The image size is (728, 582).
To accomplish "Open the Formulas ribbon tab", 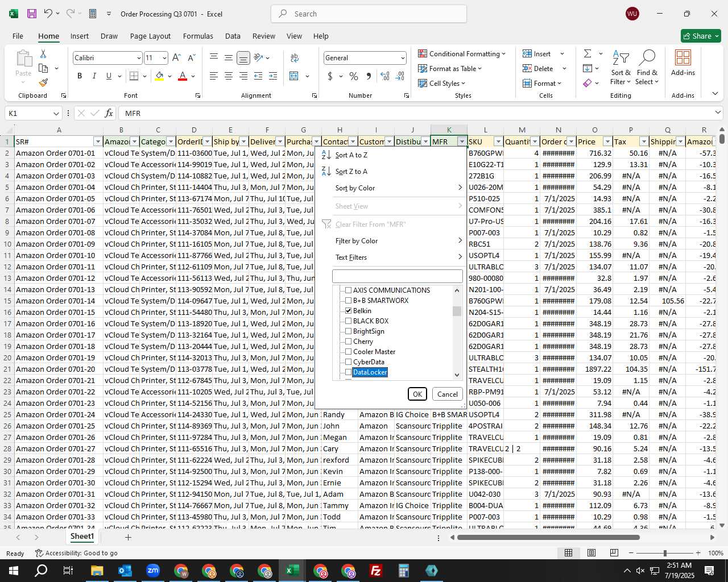I will pos(198,36).
